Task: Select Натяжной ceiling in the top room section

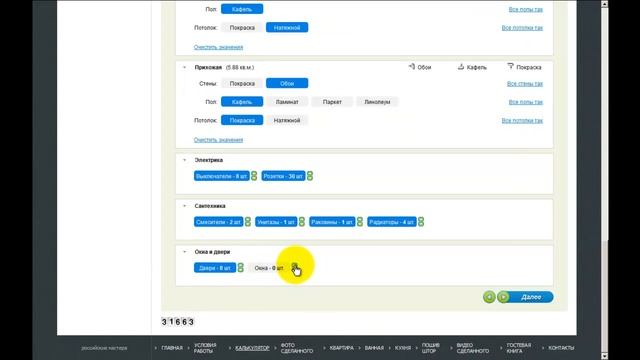Action: (x=287, y=27)
